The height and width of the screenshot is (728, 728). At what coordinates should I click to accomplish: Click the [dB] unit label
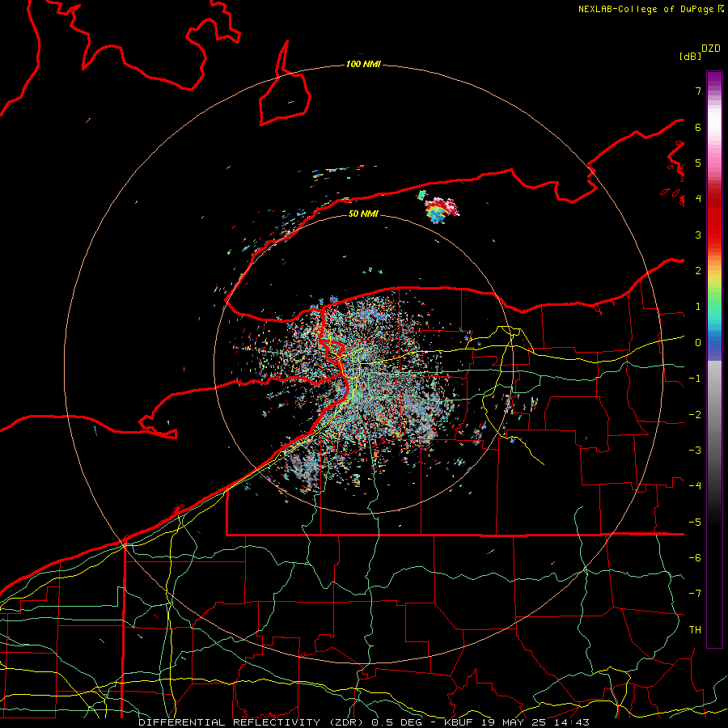coord(690,56)
